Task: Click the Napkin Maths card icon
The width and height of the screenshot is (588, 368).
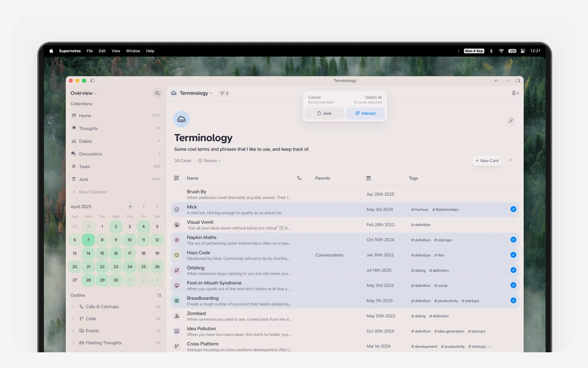Action: point(177,240)
